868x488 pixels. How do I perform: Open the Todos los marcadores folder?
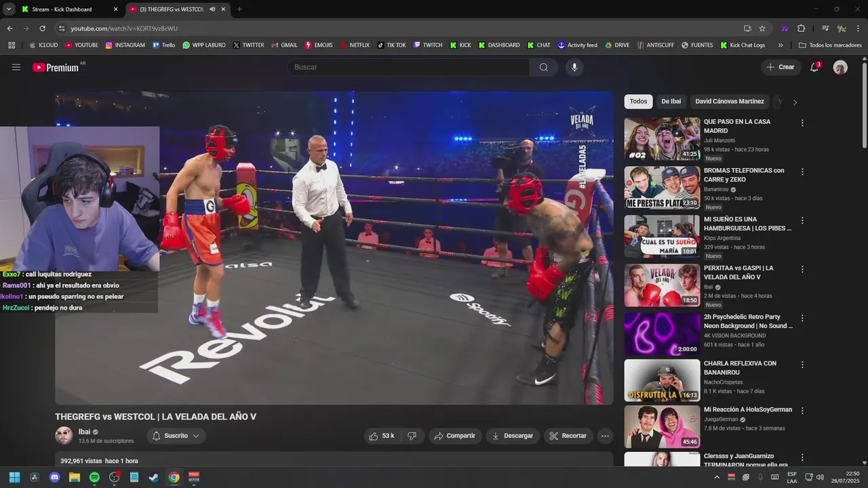pos(830,45)
